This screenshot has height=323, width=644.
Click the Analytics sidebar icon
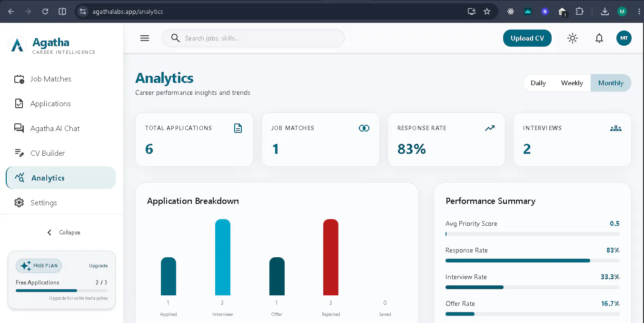click(x=20, y=178)
